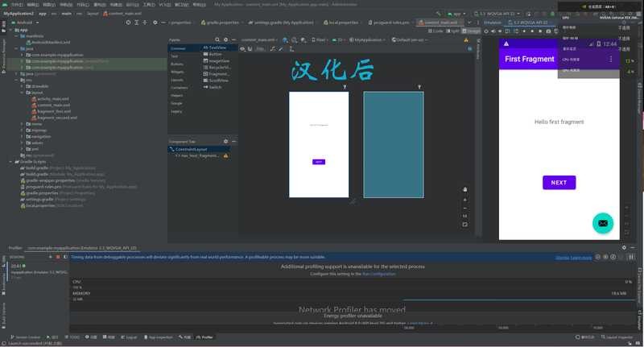Click the project panel settings gear icon

tap(155, 23)
